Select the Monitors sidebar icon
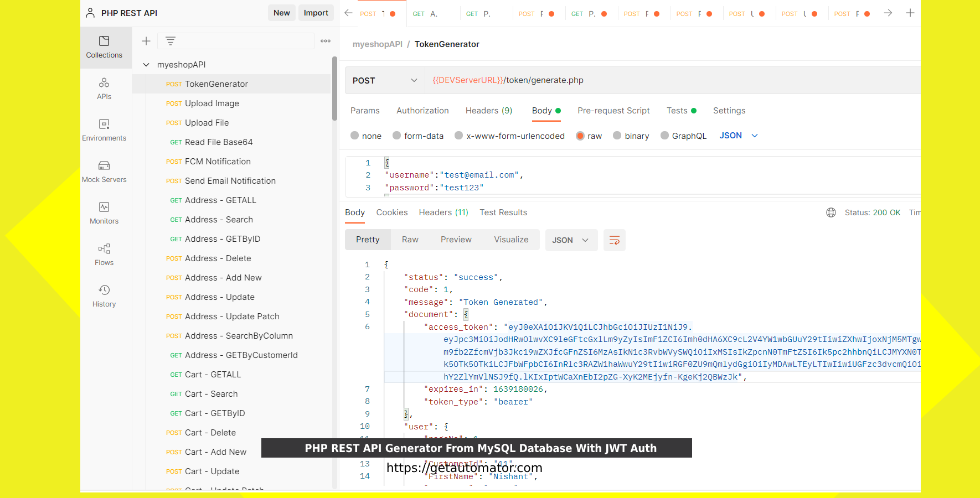 (x=104, y=212)
